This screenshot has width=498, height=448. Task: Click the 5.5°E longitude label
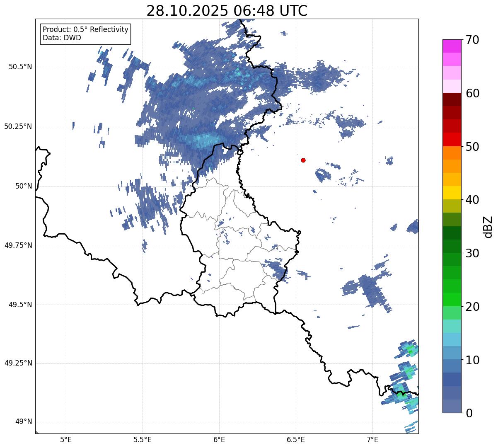[143, 440]
